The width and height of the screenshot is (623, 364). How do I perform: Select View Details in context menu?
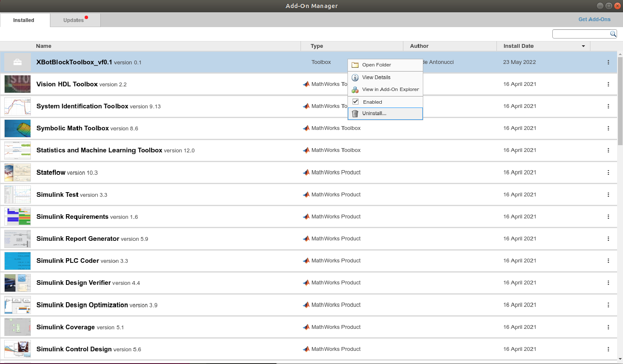pyautogui.click(x=385, y=77)
